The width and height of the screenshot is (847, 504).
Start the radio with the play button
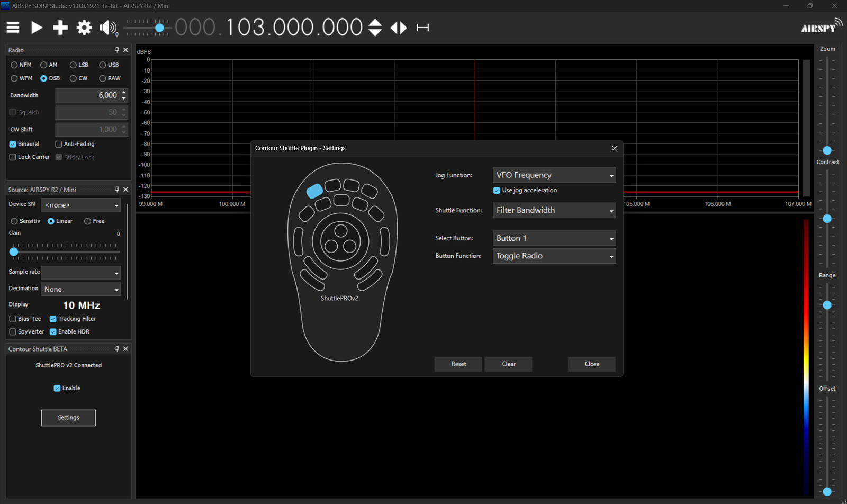pyautogui.click(x=37, y=28)
